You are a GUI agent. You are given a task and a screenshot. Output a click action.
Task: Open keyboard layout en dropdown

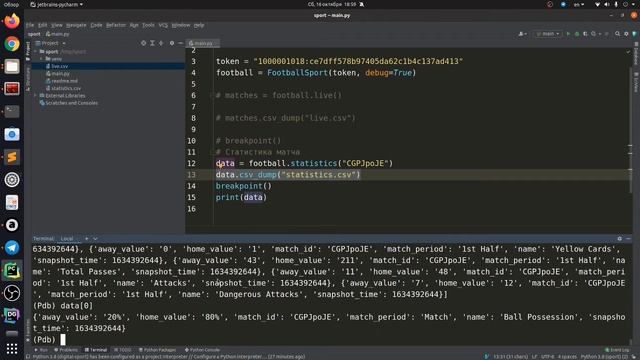coord(579,4)
